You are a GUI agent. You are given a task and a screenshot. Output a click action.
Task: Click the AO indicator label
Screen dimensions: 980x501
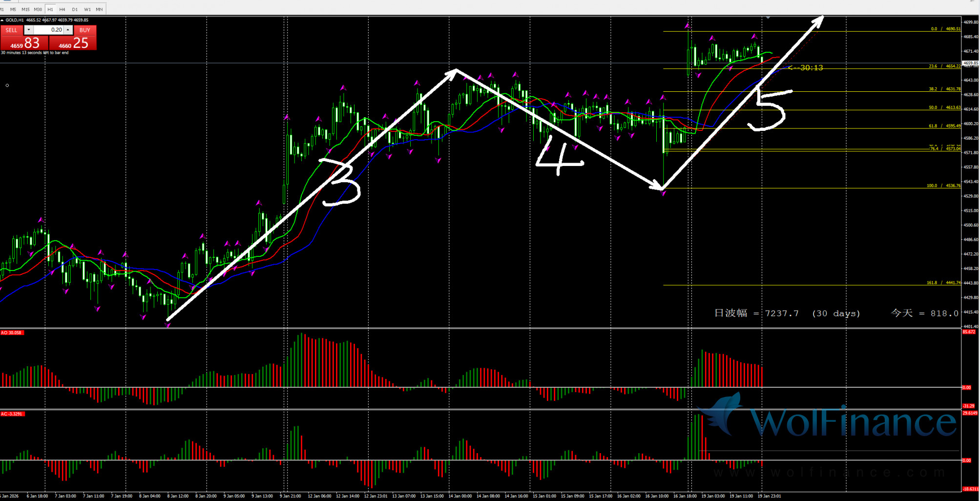tap(12, 333)
